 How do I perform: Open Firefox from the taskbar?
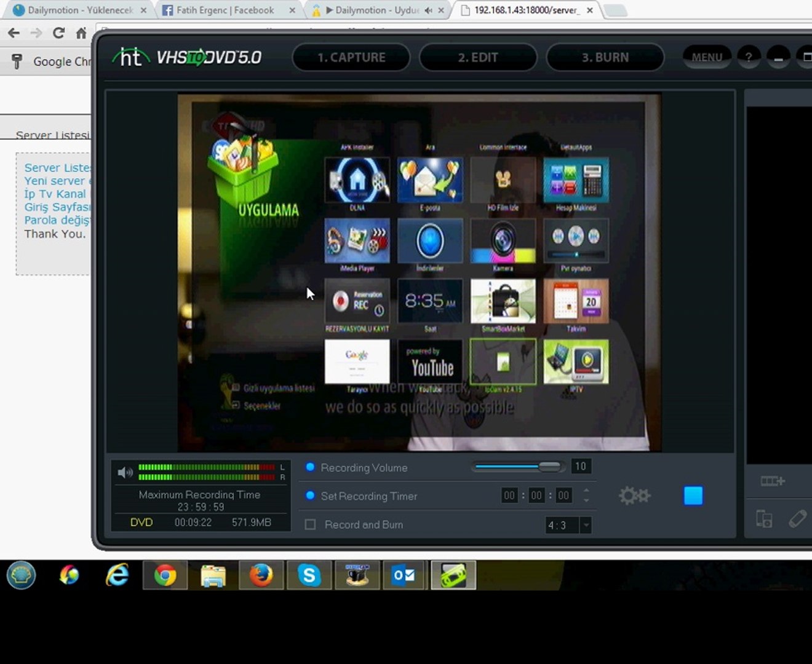(261, 576)
